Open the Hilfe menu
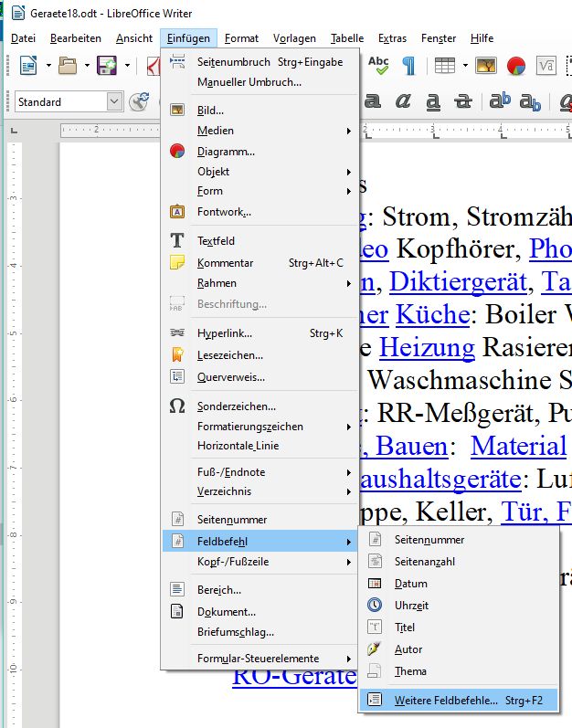 [482, 38]
